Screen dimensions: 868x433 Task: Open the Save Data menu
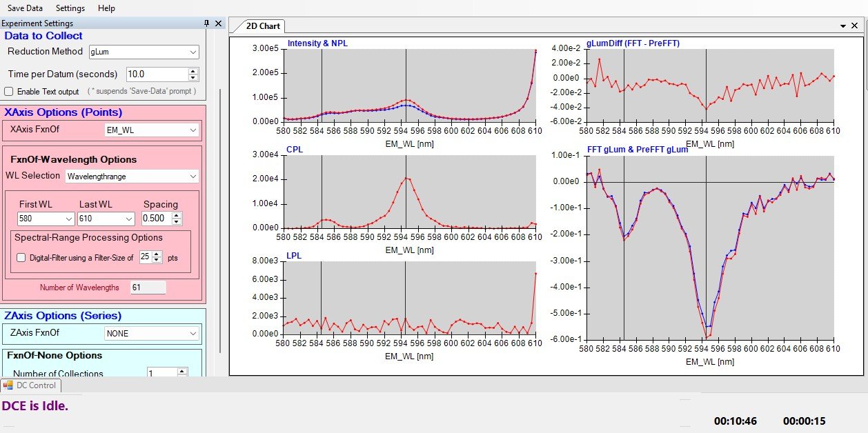[x=25, y=8]
